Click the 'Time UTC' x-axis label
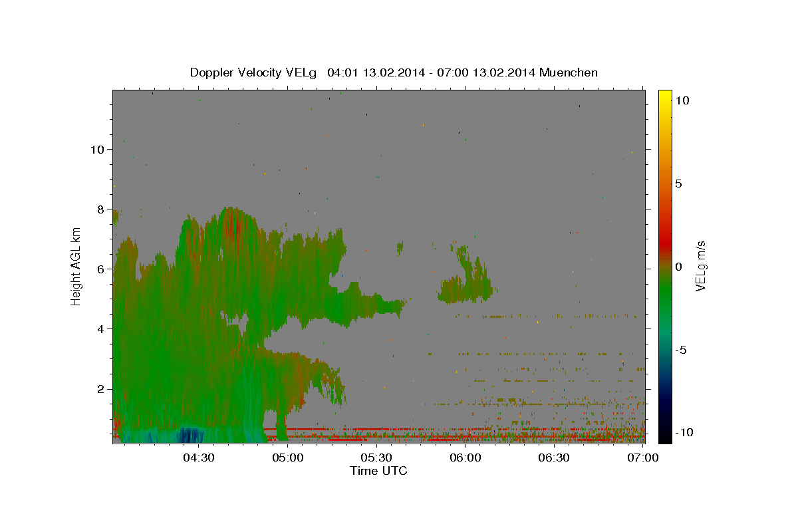Viewport: 798px width, 532px height. click(378, 471)
